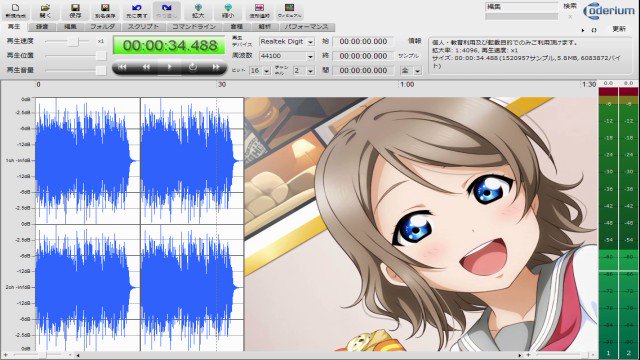Click the サンプル label
This screenshot has width=640, height=360.
click(x=408, y=56)
